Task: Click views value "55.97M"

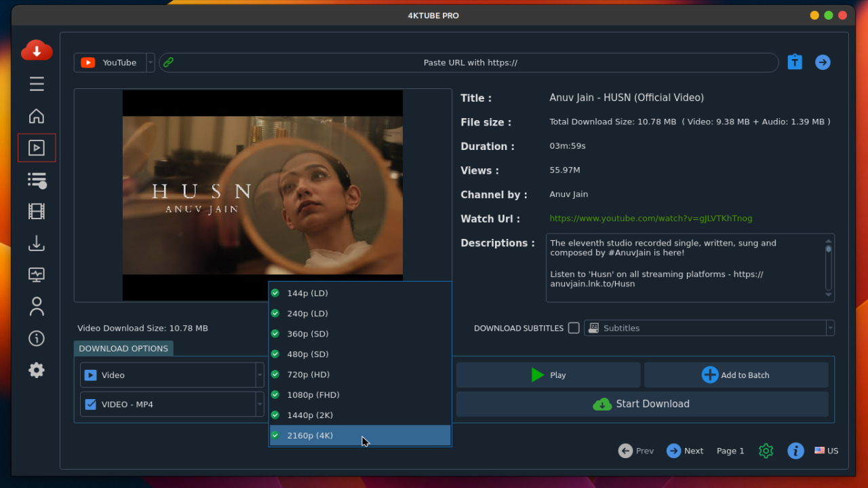Action: (x=565, y=170)
